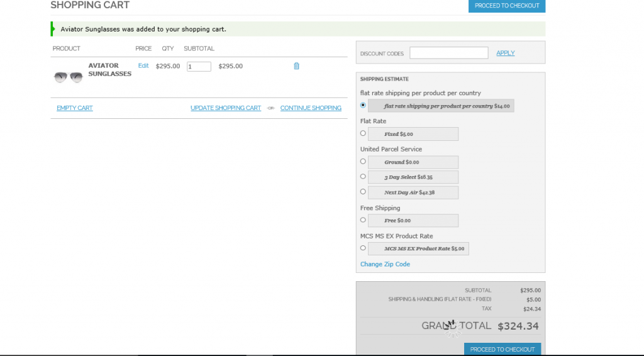This screenshot has height=356, width=644.
Task: Select the Fixed $5.00 flat rate option
Action: pyautogui.click(x=363, y=133)
